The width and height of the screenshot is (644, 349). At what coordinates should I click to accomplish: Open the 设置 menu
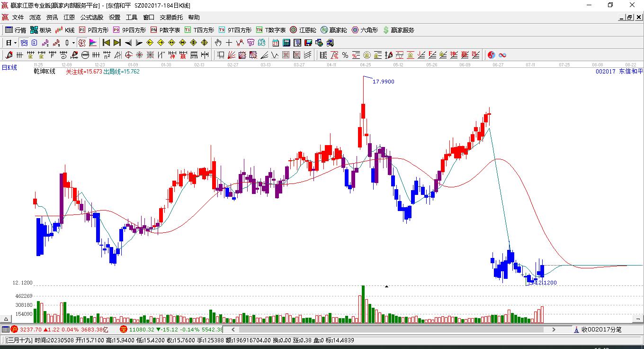115,18
